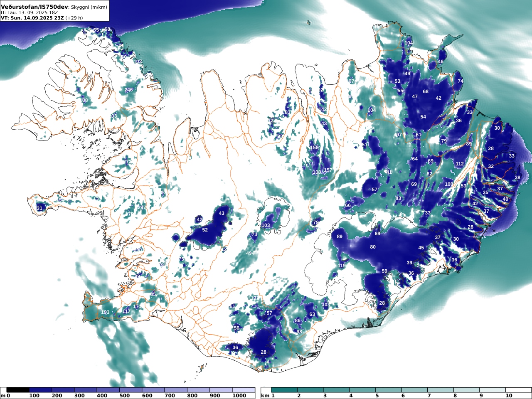Click the 40 value in Eastfjords
The image size is (532, 399).
click(505, 199)
